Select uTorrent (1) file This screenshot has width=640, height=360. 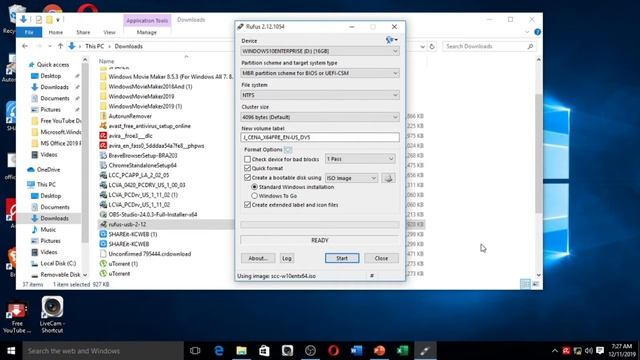(x=123, y=264)
